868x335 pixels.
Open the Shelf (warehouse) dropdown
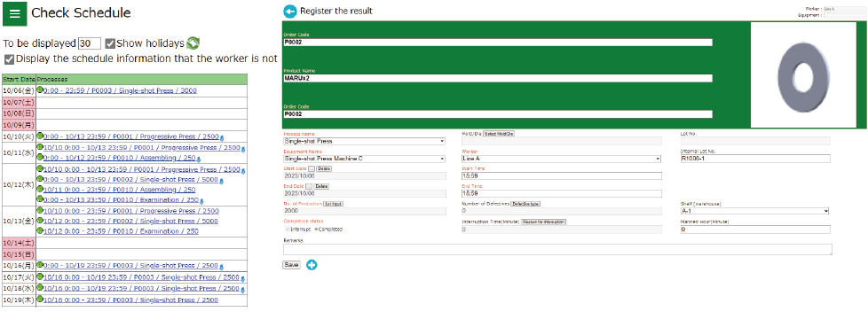click(x=754, y=211)
